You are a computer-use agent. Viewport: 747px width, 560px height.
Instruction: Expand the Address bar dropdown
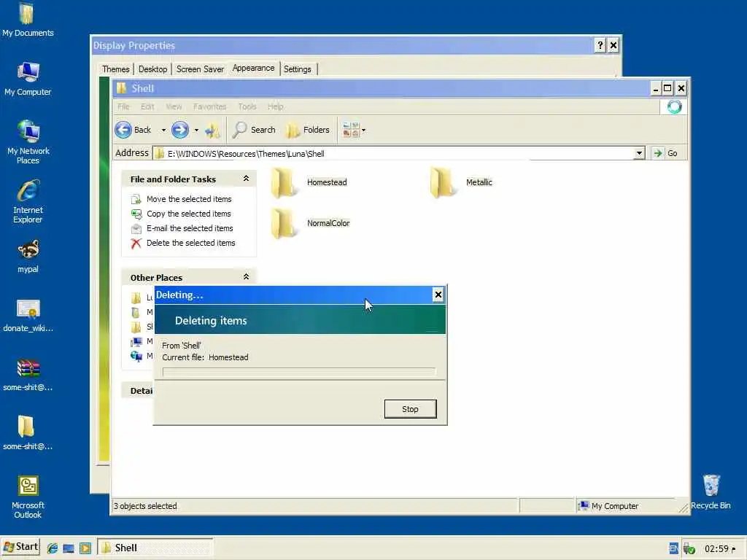click(639, 153)
